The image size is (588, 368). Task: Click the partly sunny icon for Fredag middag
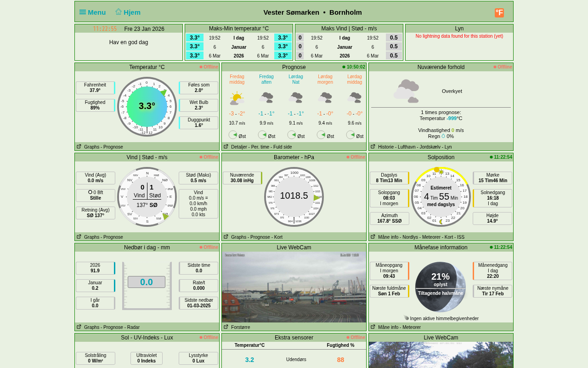click(237, 98)
